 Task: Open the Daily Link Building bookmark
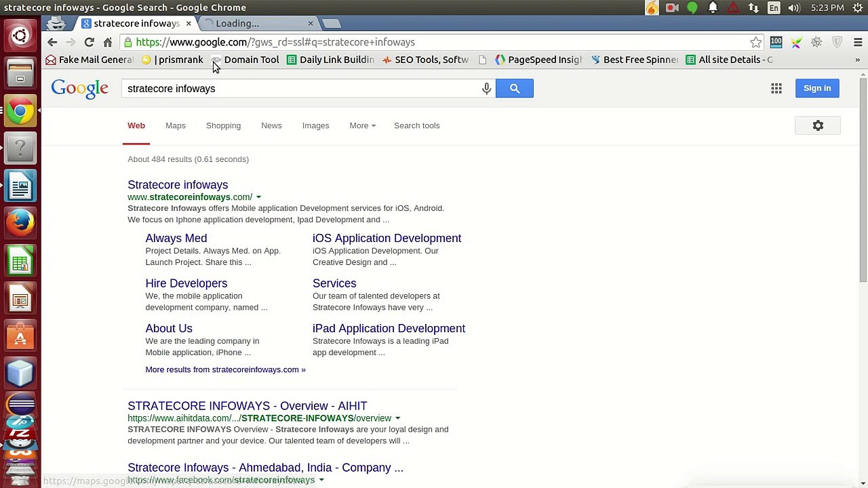330,60
